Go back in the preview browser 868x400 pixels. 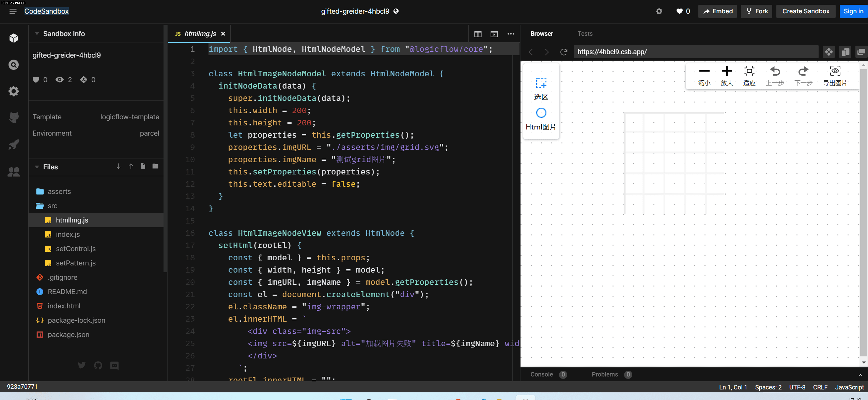pos(531,52)
